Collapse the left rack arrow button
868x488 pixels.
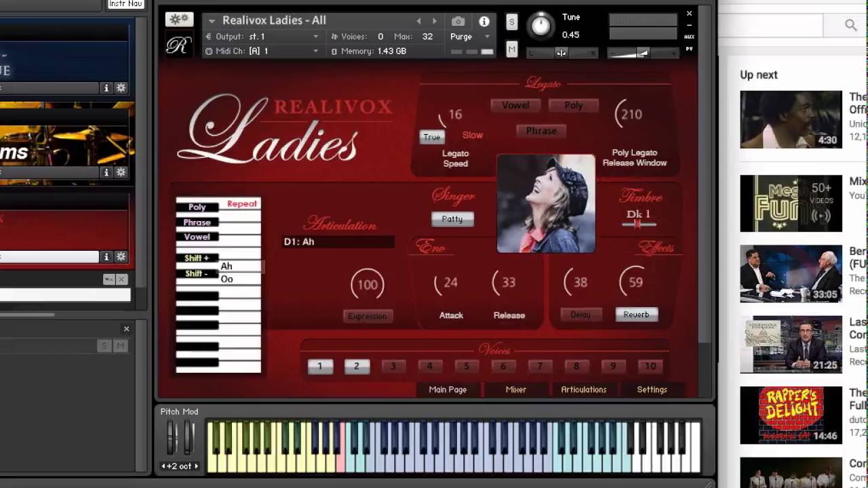[x=108, y=279]
